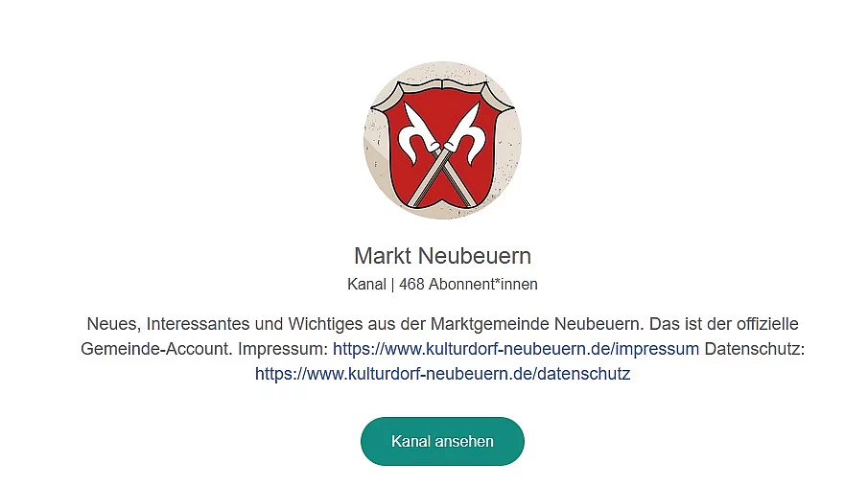Open the kulturdorf-neubeuern.de/impressum link

coord(516,349)
